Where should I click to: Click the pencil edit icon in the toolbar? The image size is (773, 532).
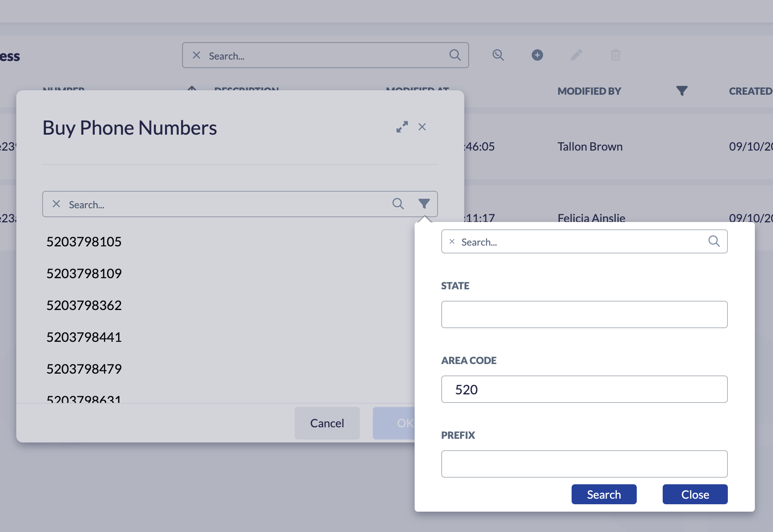pos(576,55)
